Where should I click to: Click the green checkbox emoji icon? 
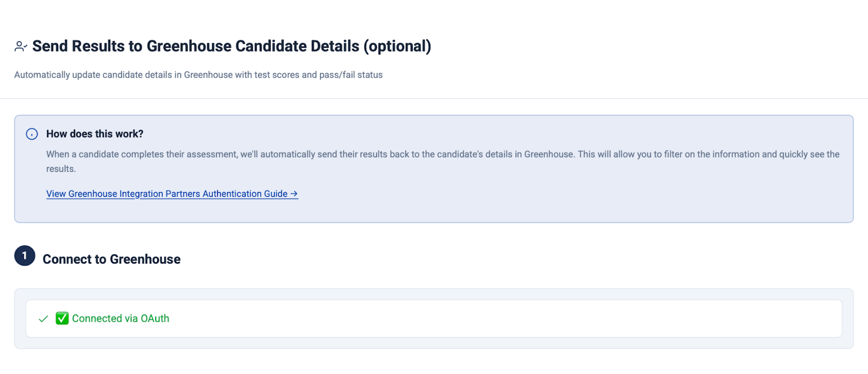pyautogui.click(x=62, y=318)
